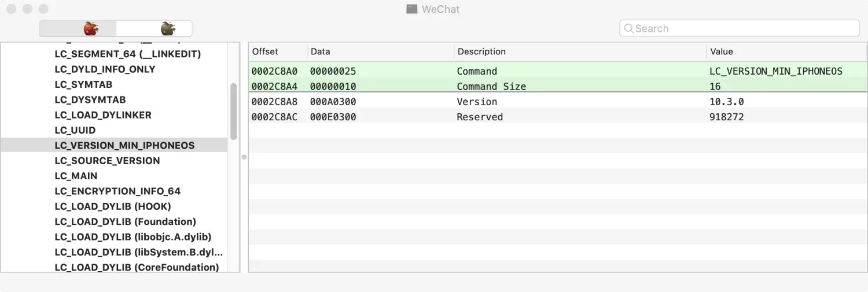
Task: Click the magnifying glass search icon
Action: (x=628, y=28)
